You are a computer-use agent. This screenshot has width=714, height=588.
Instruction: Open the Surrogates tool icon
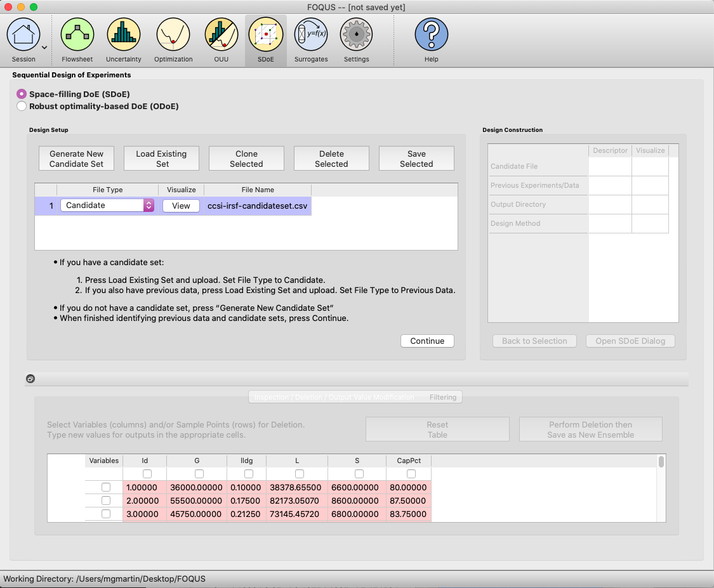pos(311,35)
